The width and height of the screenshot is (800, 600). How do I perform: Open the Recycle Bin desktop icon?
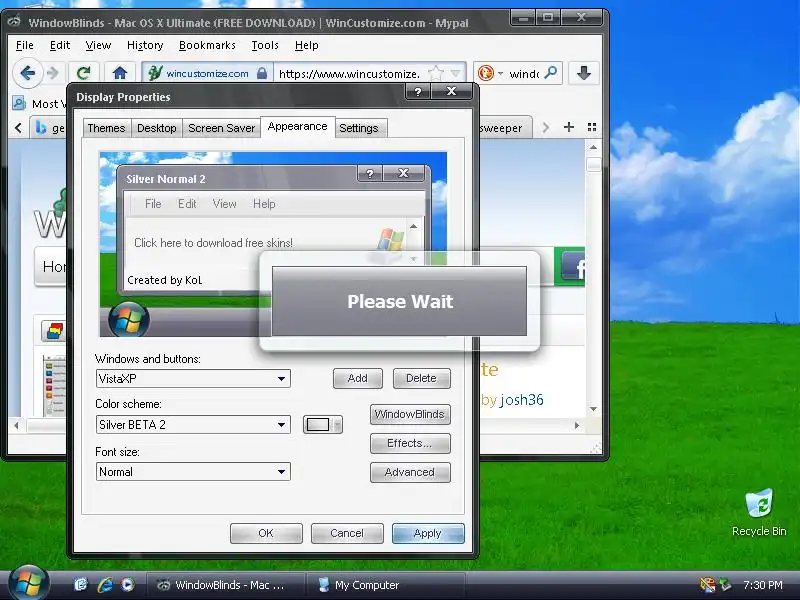tap(759, 512)
